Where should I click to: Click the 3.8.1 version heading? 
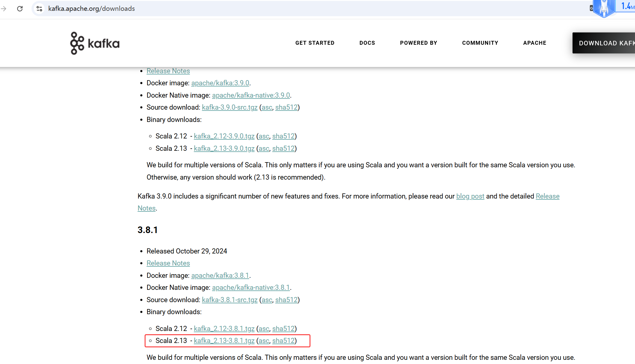[x=147, y=230]
